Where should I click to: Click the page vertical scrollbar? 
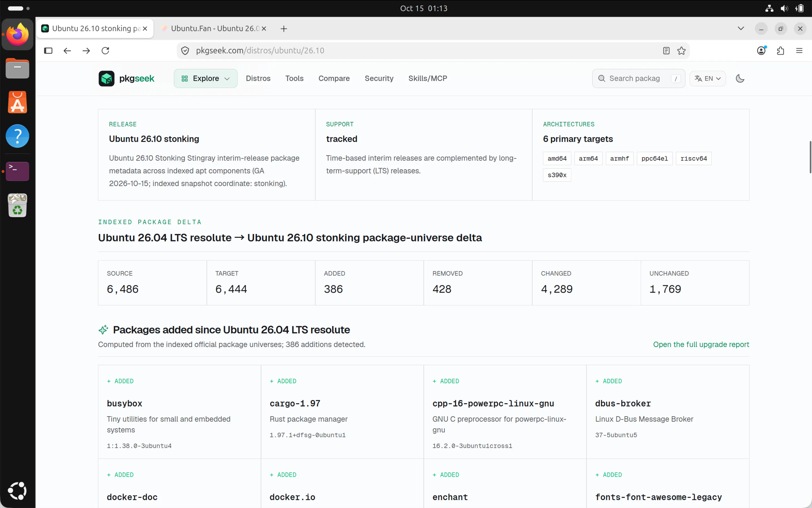810,157
